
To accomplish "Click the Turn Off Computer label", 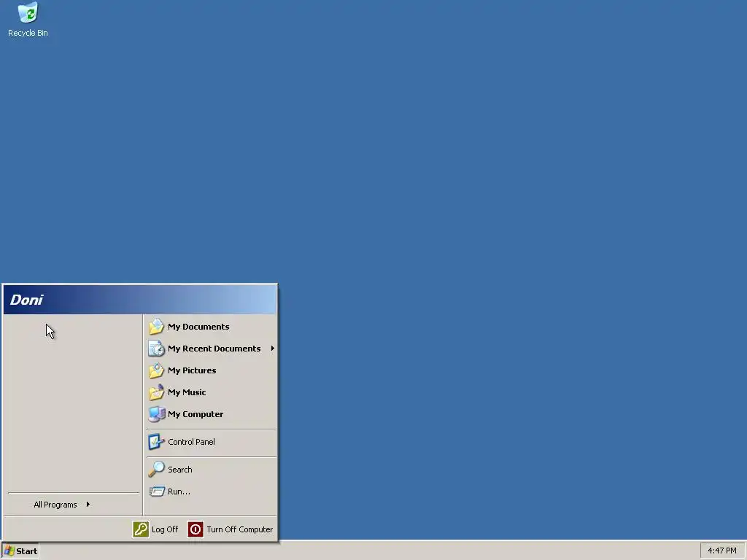I will pos(239,529).
